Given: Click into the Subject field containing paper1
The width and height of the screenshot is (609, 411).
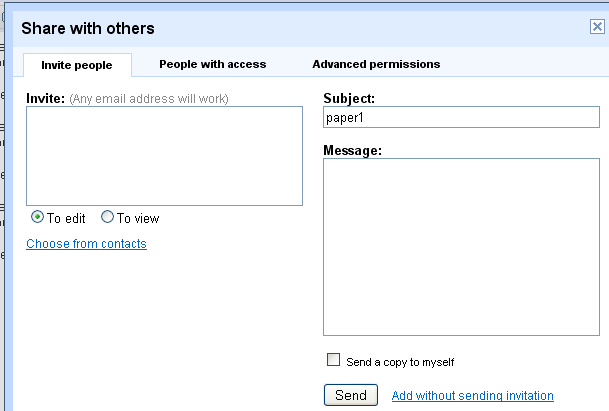Looking at the screenshot, I should 461,117.
